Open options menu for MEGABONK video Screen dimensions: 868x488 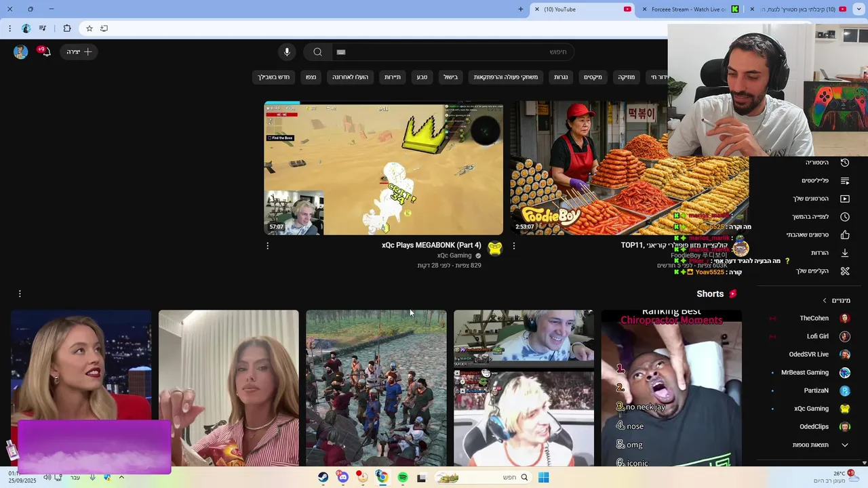pyautogui.click(x=268, y=246)
